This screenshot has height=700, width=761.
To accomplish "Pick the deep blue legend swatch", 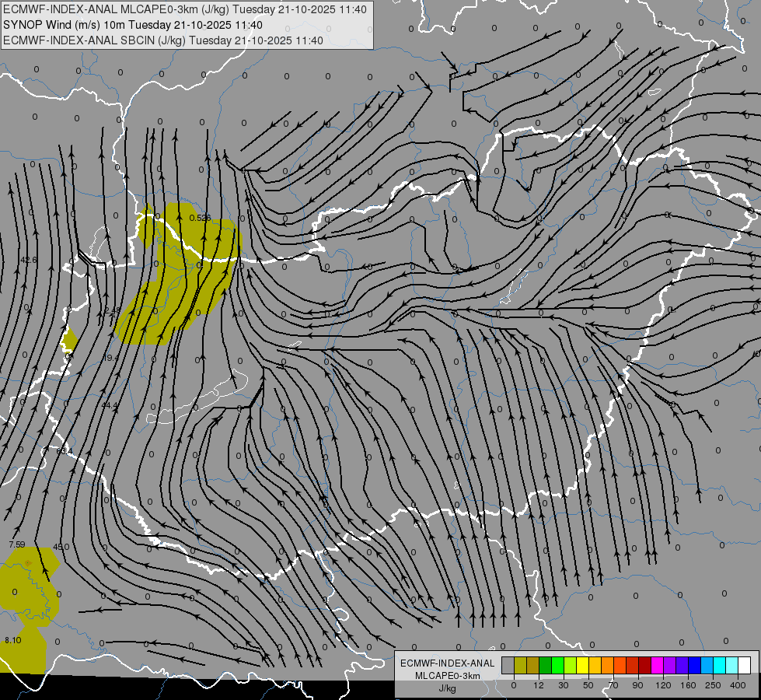I will point(694,665).
